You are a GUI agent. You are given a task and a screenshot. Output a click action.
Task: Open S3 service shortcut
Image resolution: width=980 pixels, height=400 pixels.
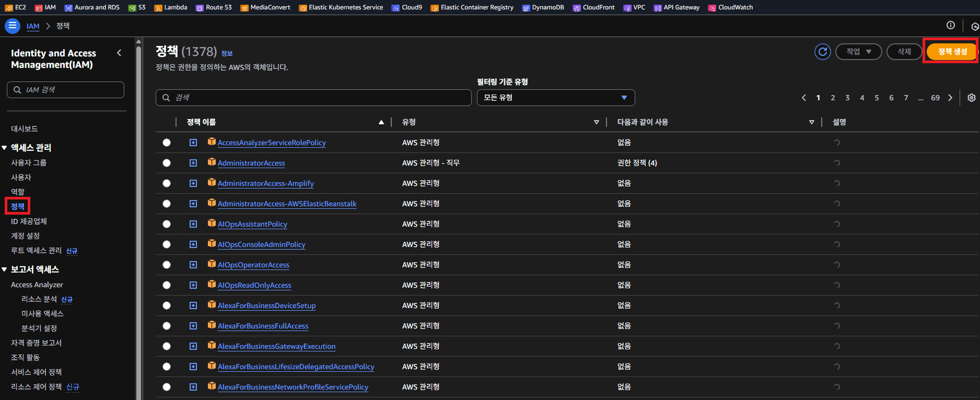click(x=137, y=7)
